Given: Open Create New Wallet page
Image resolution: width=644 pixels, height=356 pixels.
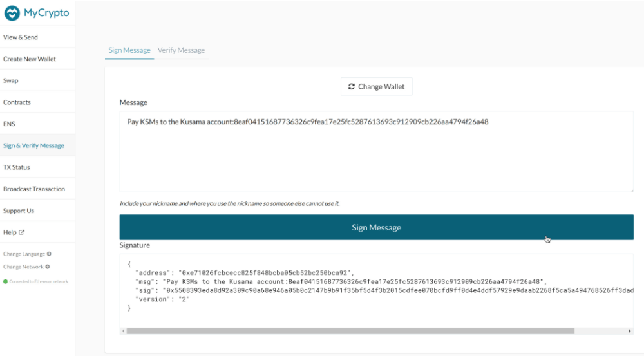Looking at the screenshot, I should tap(37, 59).
